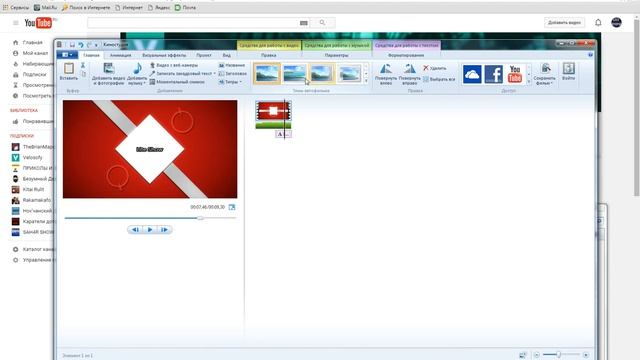Expand the sharing destinations gallery arrow
This screenshot has width=640, height=360.
[529, 82]
